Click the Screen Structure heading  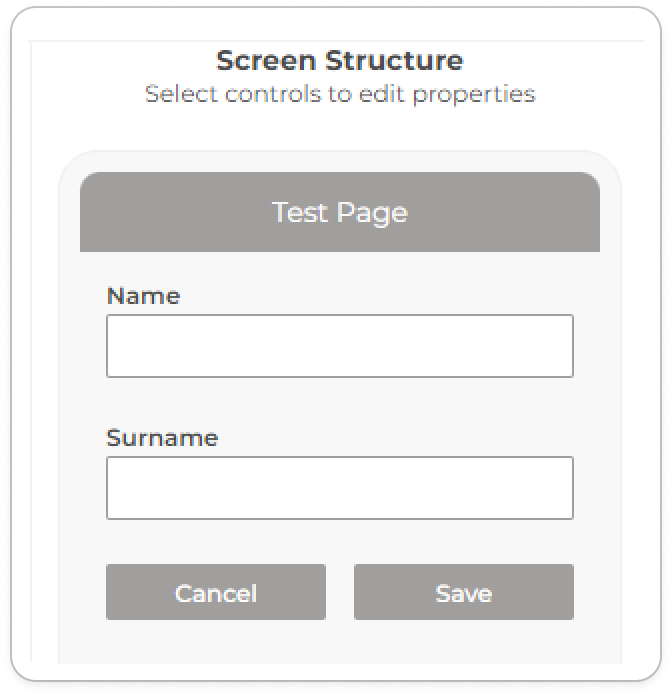tap(339, 60)
